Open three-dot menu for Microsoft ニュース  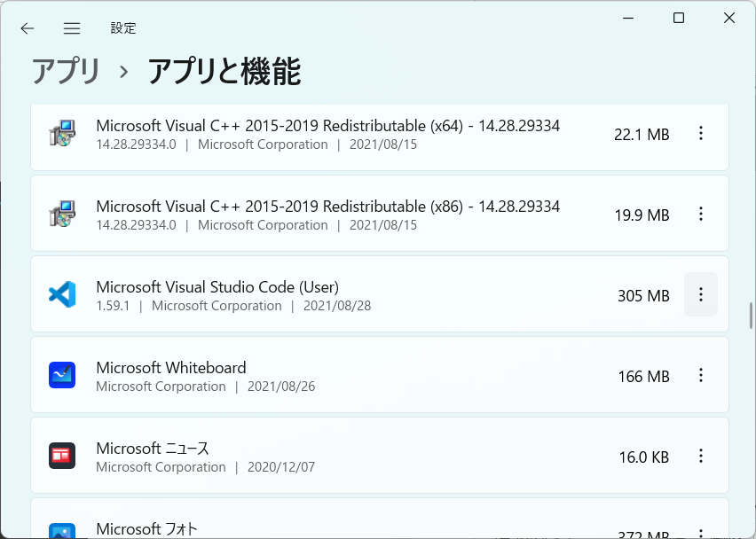[701, 456]
